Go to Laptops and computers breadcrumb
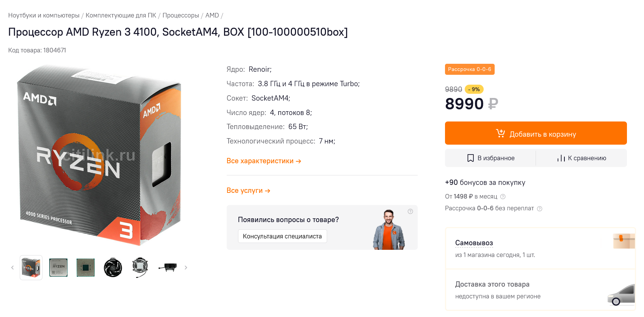 44,16
